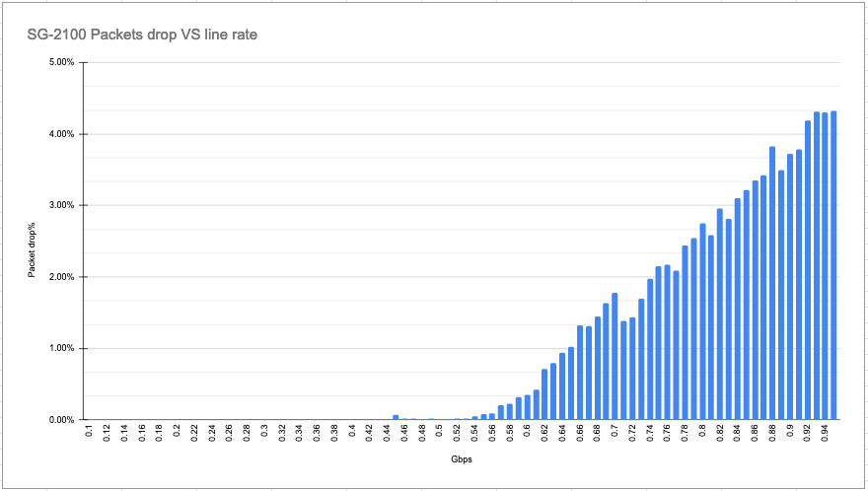Image resolution: width=868 pixels, height=491 pixels.
Task: Click the 0.3 x-axis tick label
Action: coord(264,430)
